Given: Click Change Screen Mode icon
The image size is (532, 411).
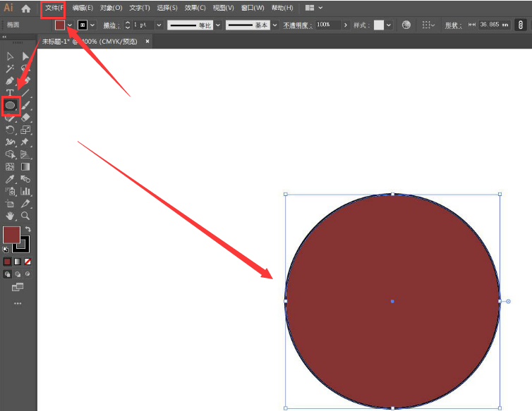Looking at the screenshot, I should 18,287.
